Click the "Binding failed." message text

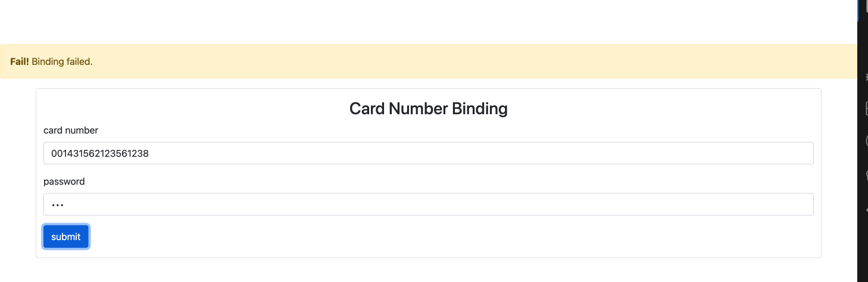click(63, 62)
